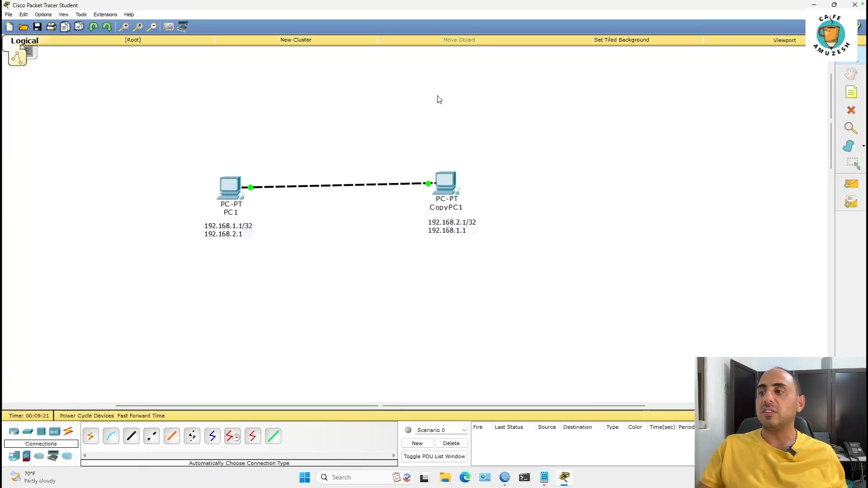
Task: Select the CopyPC1 computer on the workspace
Action: tap(446, 183)
